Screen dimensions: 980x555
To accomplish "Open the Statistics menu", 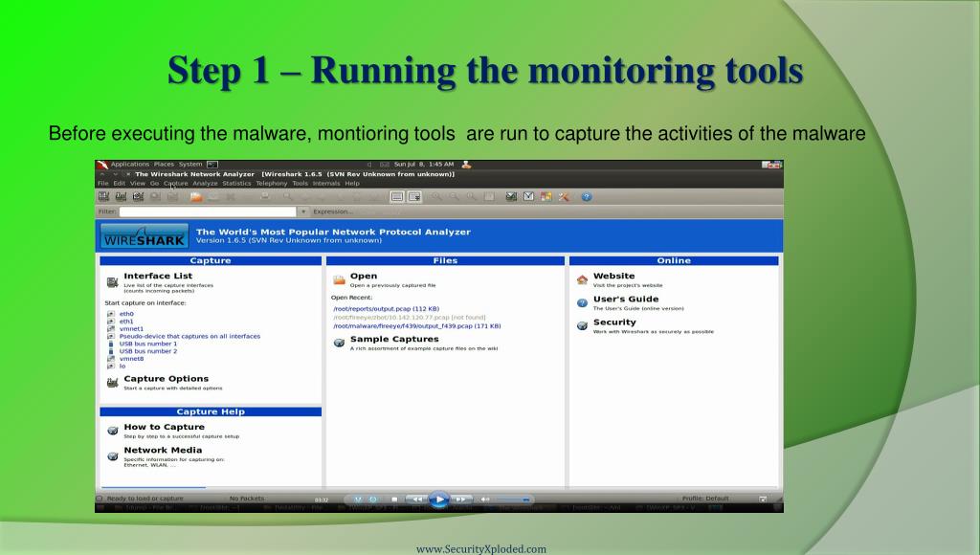I will tap(236, 183).
